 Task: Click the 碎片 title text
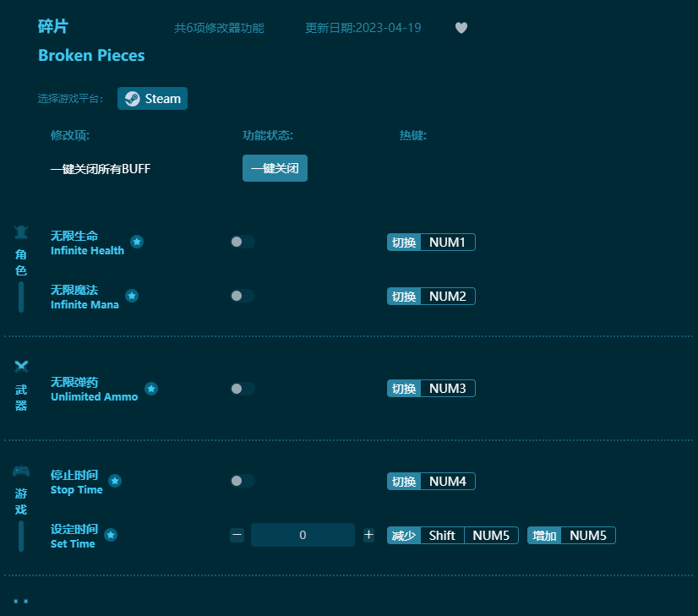pos(53,26)
